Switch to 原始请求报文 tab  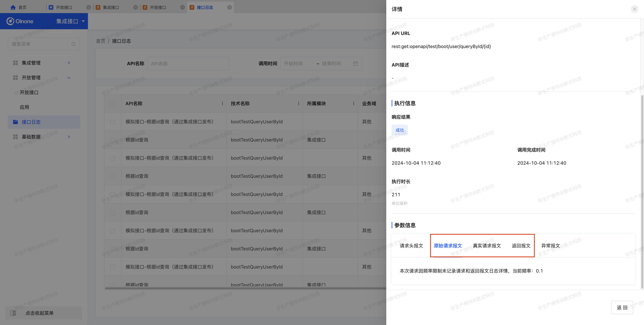tap(448, 246)
